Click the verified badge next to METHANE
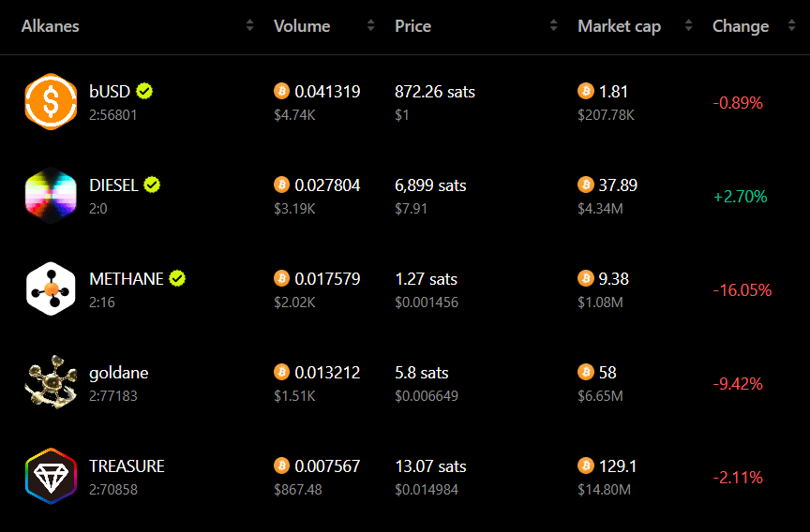The height and width of the screenshot is (532, 810). 177,278
